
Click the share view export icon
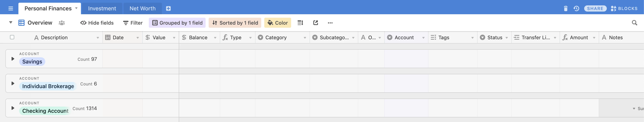tap(315, 23)
